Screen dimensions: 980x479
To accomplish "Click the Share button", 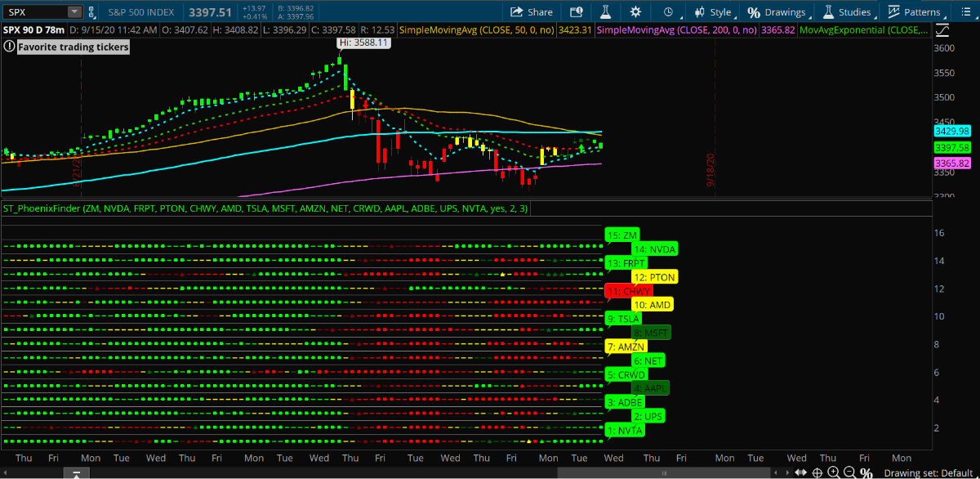I will click(532, 12).
